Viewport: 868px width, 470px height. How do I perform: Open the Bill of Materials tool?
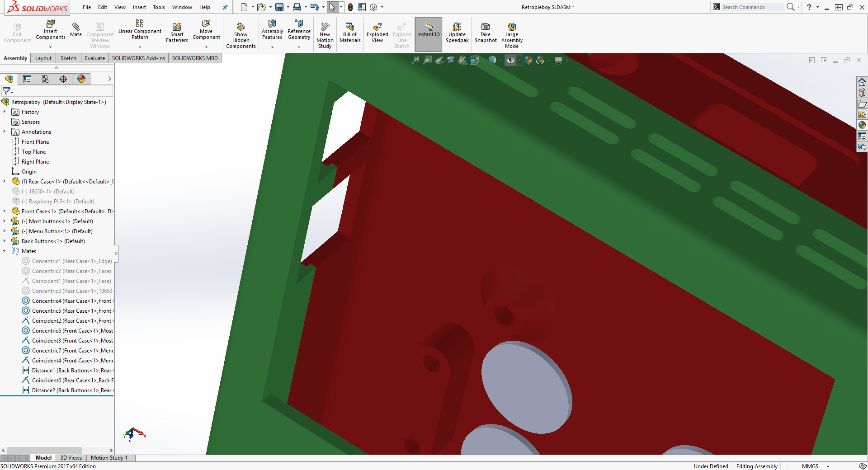pos(350,33)
